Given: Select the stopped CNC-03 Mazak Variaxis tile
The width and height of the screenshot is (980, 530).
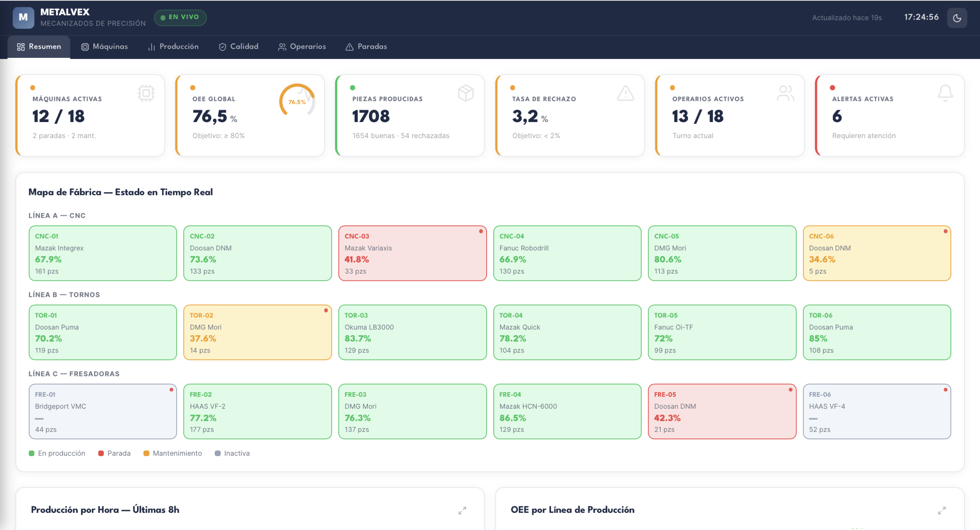Looking at the screenshot, I should tap(412, 253).
